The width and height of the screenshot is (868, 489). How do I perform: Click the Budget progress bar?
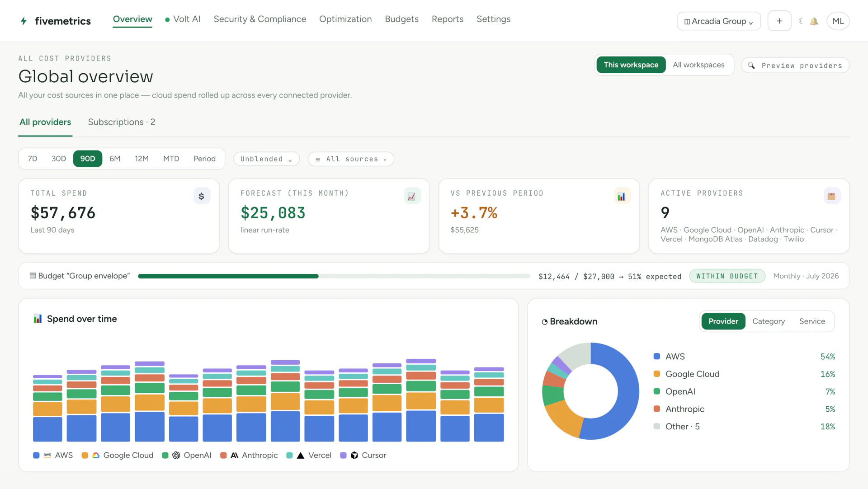334,276
